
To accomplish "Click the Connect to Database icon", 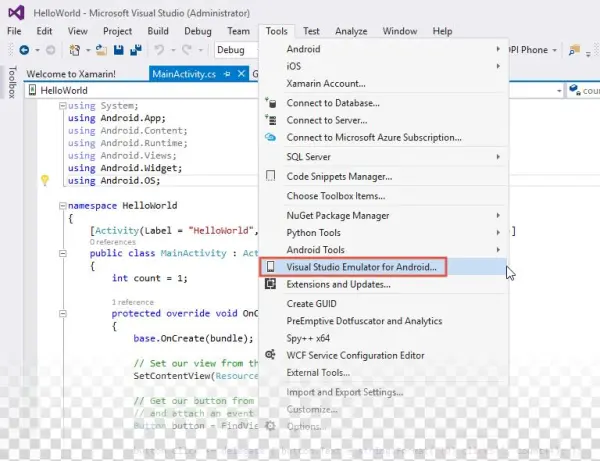I will tap(271, 103).
